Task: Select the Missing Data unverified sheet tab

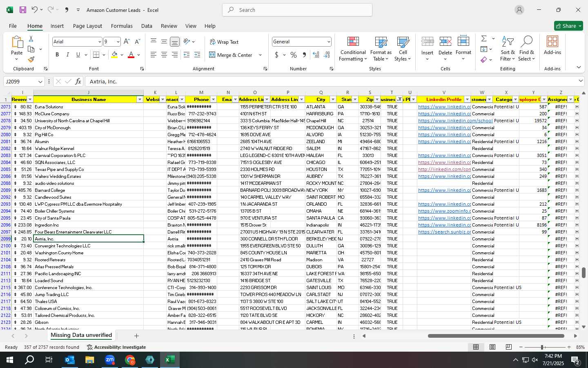Action: 81,335
